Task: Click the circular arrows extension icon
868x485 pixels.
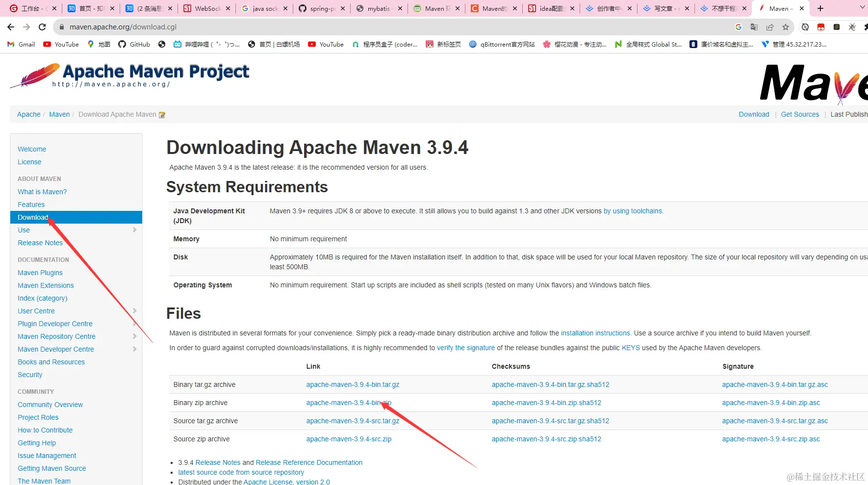Action: 805,27
